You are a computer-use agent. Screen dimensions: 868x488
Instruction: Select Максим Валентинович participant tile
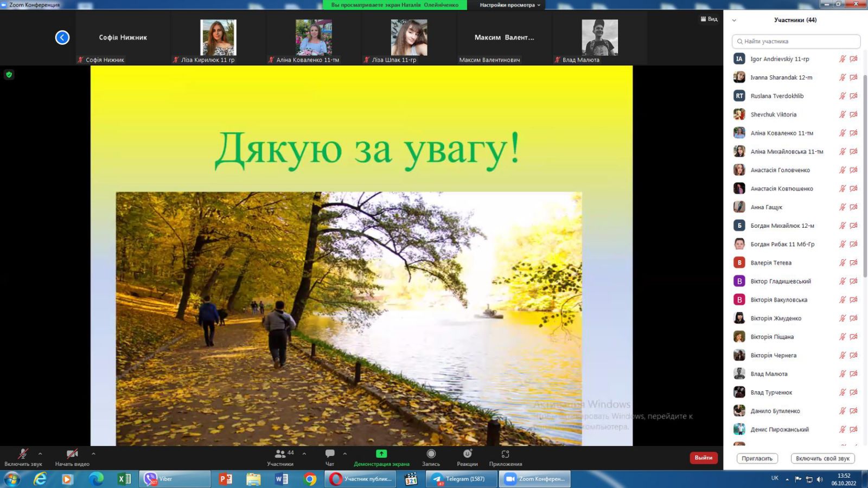(x=505, y=38)
